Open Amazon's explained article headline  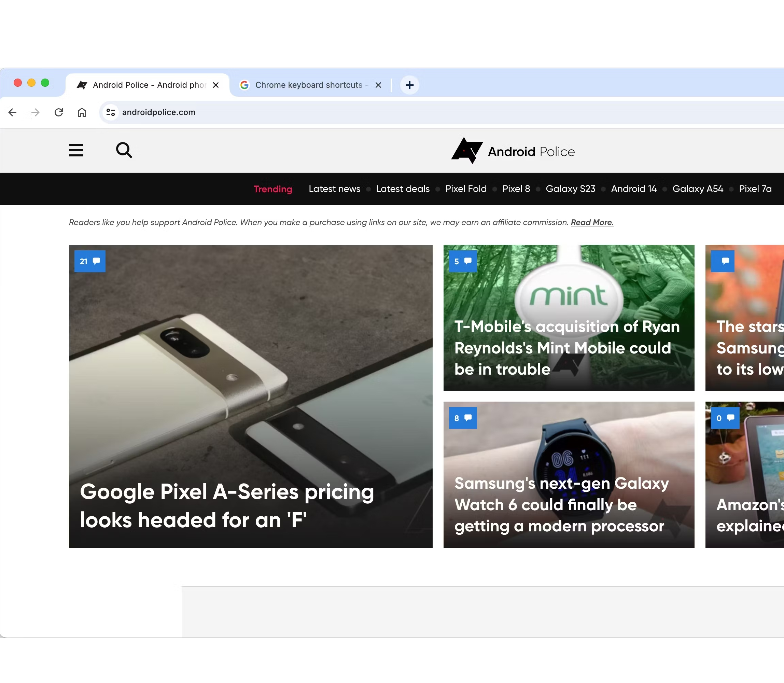tap(750, 515)
